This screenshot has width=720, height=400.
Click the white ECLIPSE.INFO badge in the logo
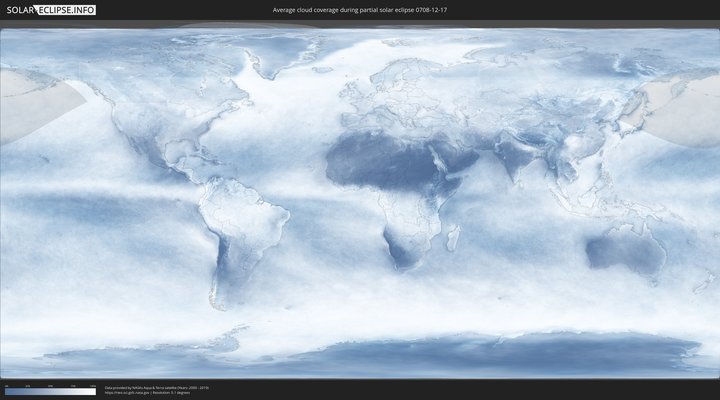65,10
